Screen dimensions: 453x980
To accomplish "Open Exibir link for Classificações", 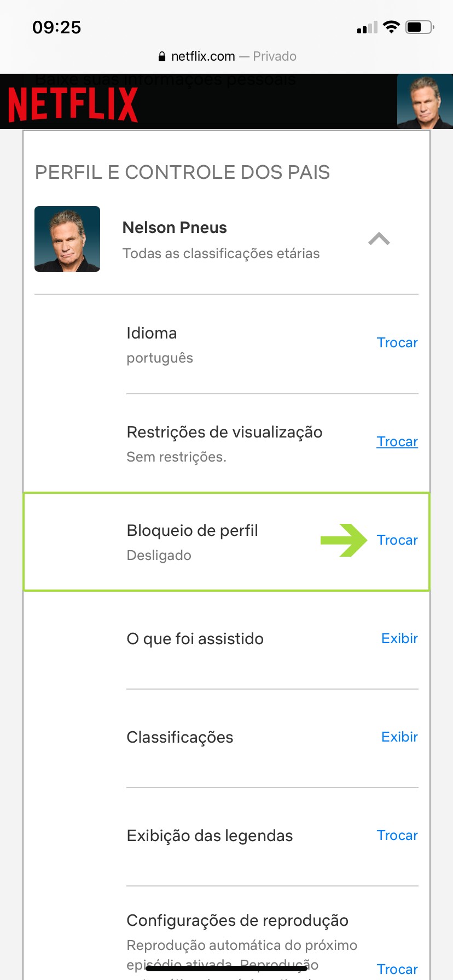I will click(x=399, y=737).
